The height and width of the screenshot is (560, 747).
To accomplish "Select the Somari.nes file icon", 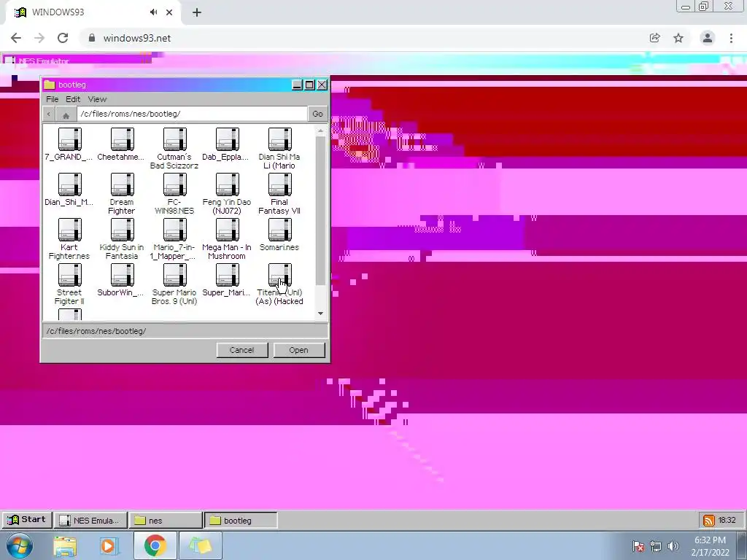I will (x=279, y=230).
